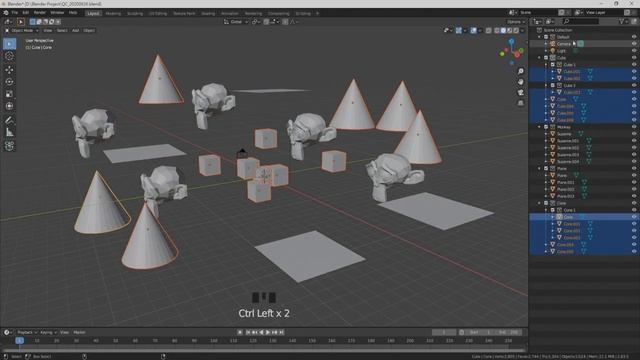Open the Options dropdown in viewport

point(516,22)
